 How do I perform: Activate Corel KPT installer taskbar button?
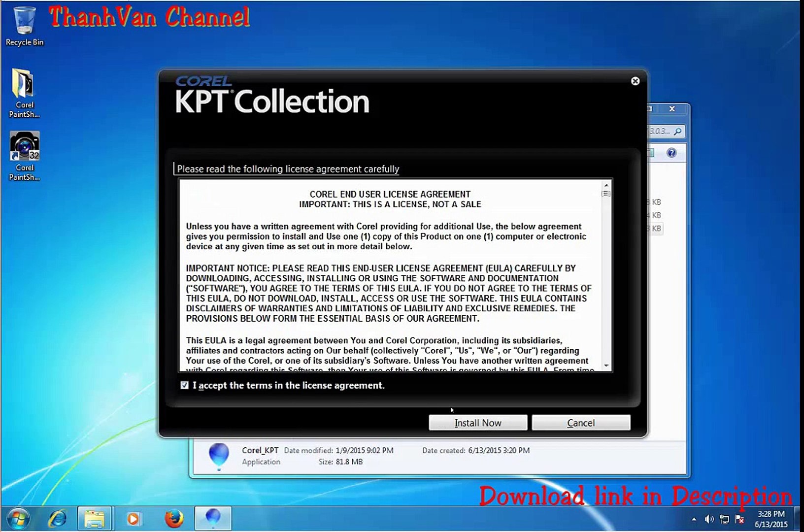click(x=213, y=519)
